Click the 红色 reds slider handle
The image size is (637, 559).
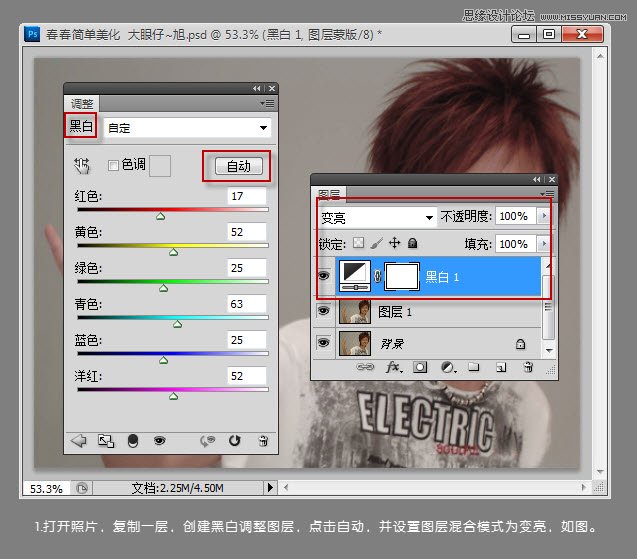pyautogui.click(x=160, y=214)
